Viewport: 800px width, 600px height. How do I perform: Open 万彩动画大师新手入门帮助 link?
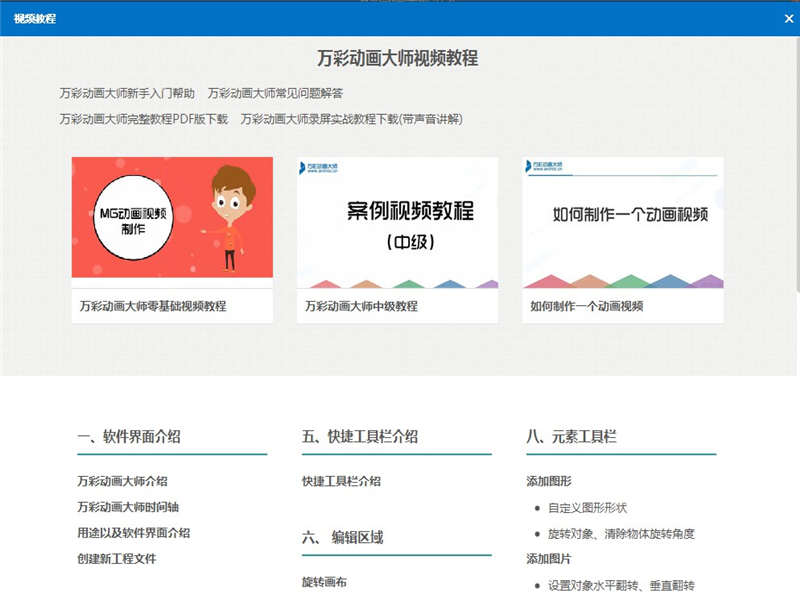pos(127,93)
